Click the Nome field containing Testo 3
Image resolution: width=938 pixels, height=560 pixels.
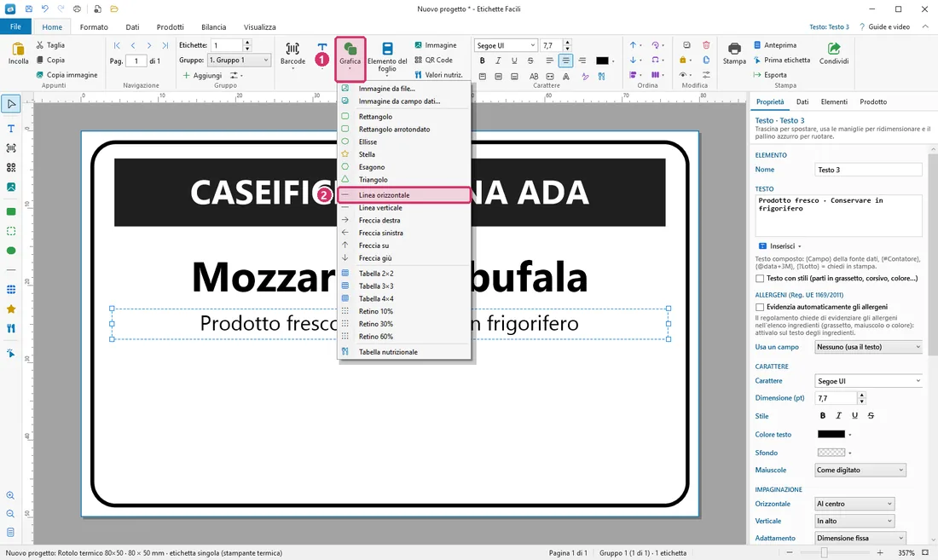pyautogui.click(x=869, y=170)
